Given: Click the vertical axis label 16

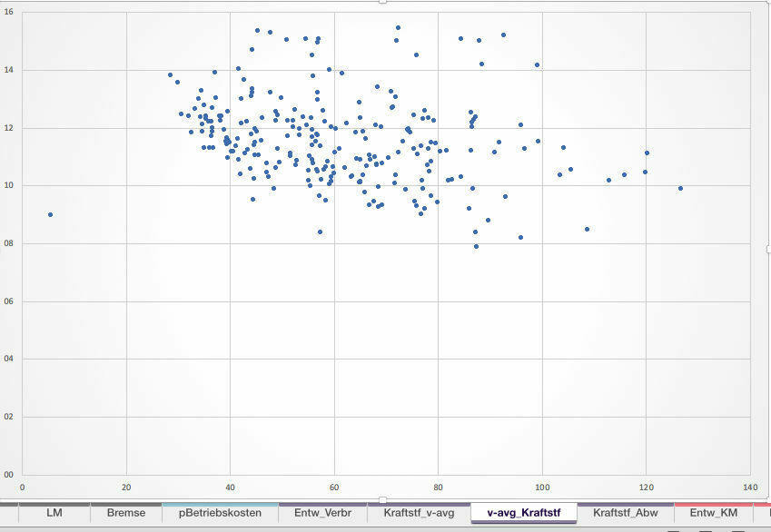Looking at the screenshot, I should (x=10, y=12).
